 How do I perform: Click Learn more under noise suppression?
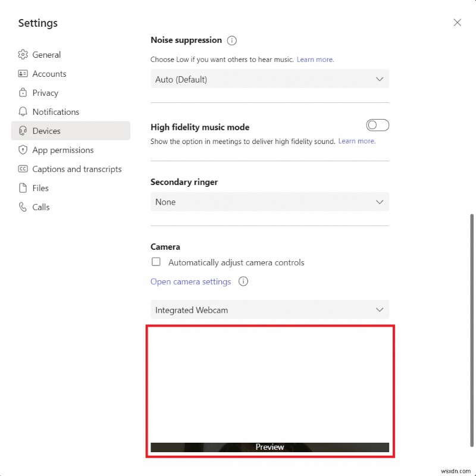(x=315, y=59)
